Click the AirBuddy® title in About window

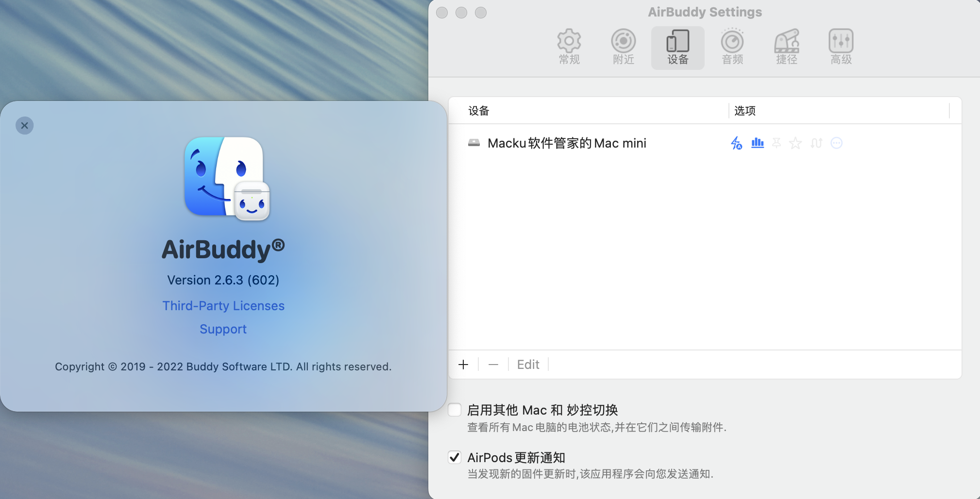[223, 249]
